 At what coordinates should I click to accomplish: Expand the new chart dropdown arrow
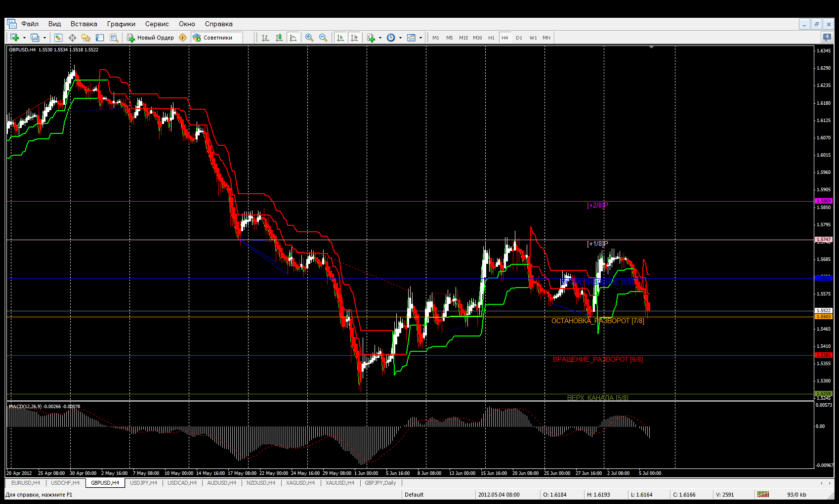tap(24, 38)
